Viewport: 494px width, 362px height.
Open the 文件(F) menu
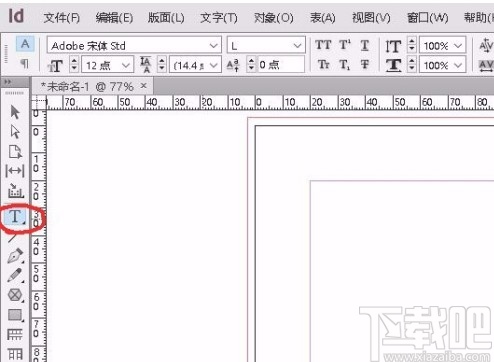coord(61,17)
